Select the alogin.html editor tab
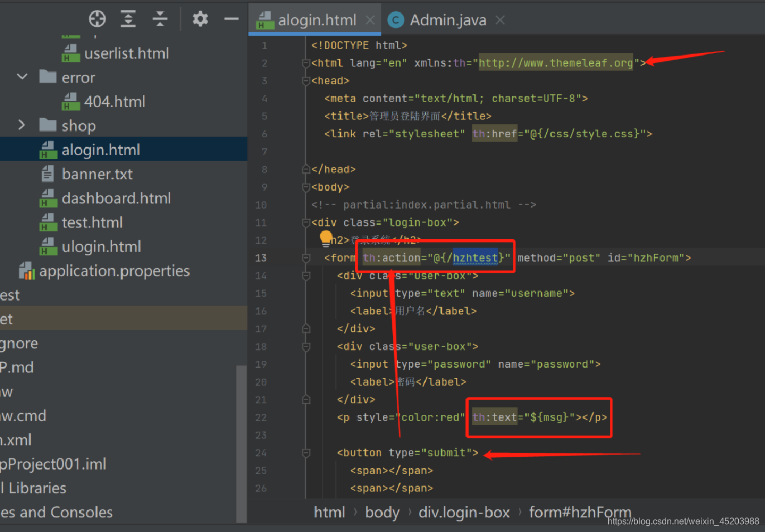The image size is (765, 532). (x=316, y=20)
